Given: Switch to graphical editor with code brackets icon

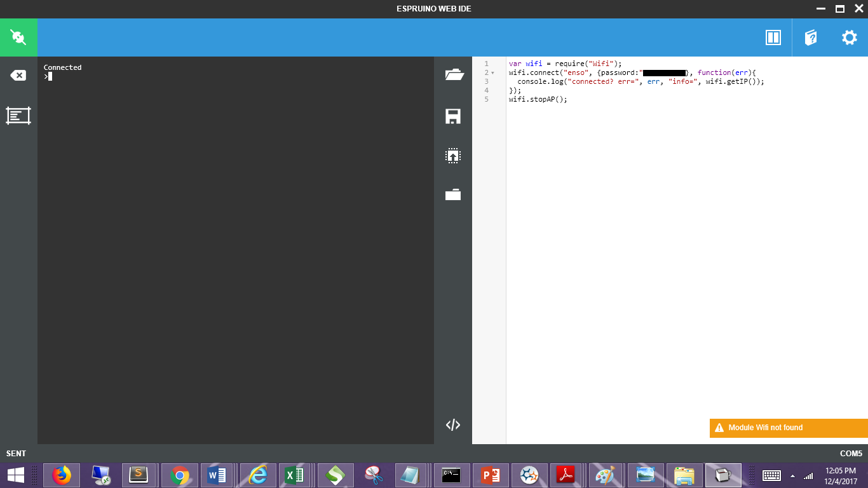Looking at the screenshot, I should 453,425.
